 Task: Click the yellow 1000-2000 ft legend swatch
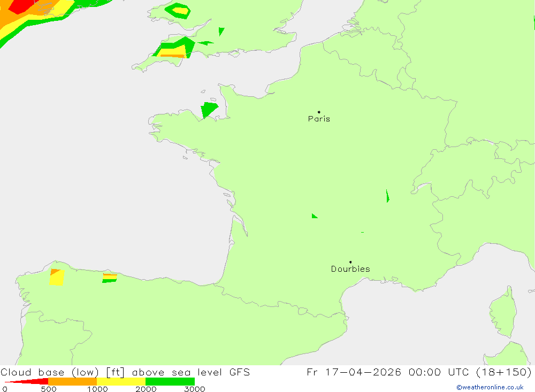click(121, 381)
